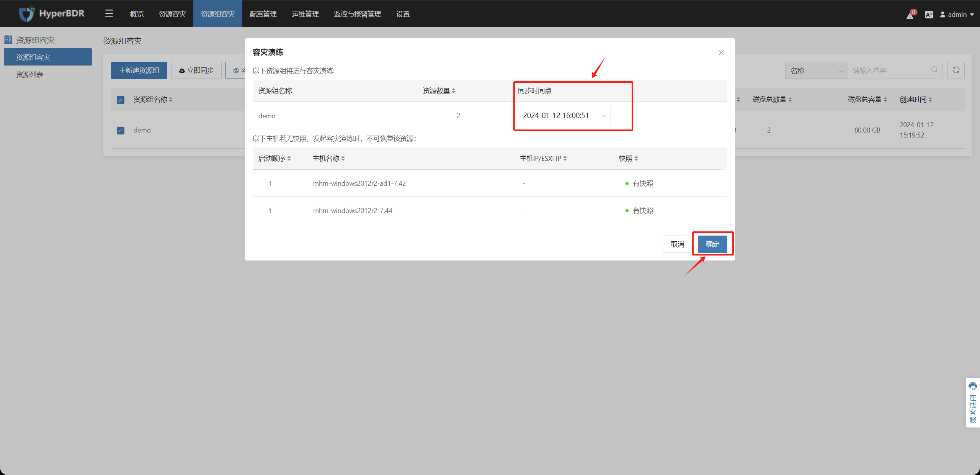Click the 资源组容灾 sidebar header icon
Viewport: 980px width, 475px height.
(x=8, y=39)
